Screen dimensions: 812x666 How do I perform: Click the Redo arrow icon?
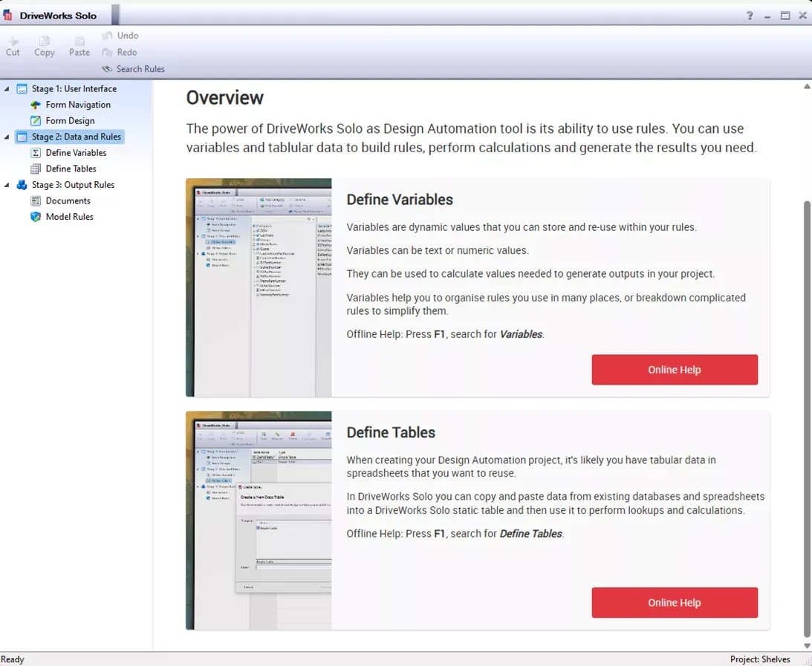point(107,52)
